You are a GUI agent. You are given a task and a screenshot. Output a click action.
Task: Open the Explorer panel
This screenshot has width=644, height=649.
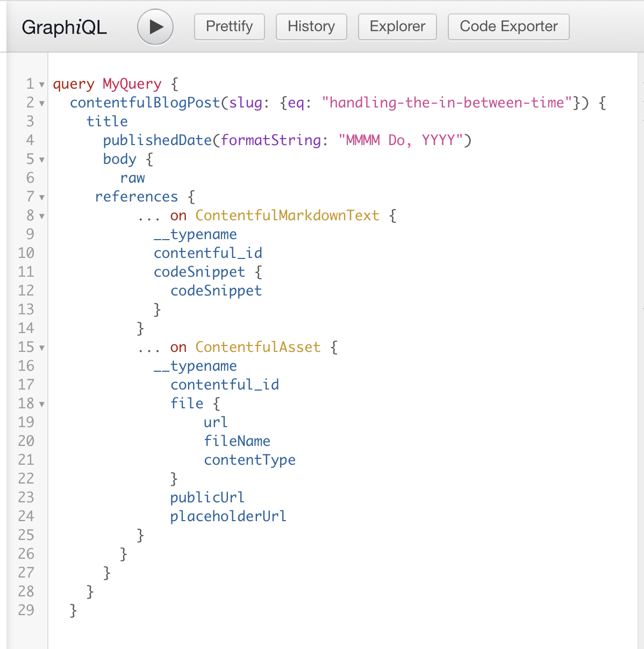[x=397, y=26]
